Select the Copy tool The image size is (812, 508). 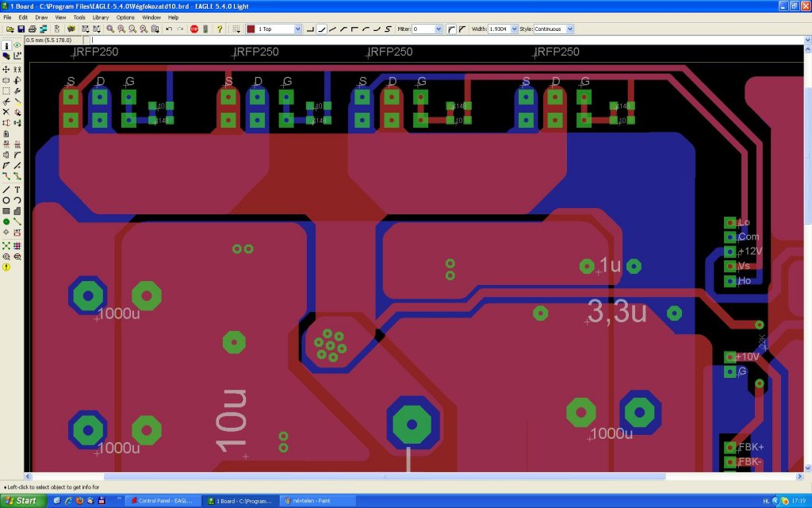tap(17, 70)
